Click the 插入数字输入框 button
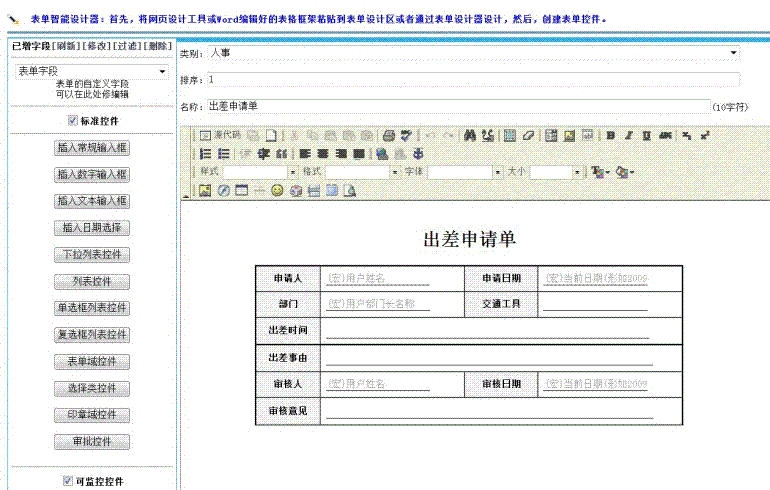Image resolution: width=770 pixels, height=490 pixels. click(92, 174)
